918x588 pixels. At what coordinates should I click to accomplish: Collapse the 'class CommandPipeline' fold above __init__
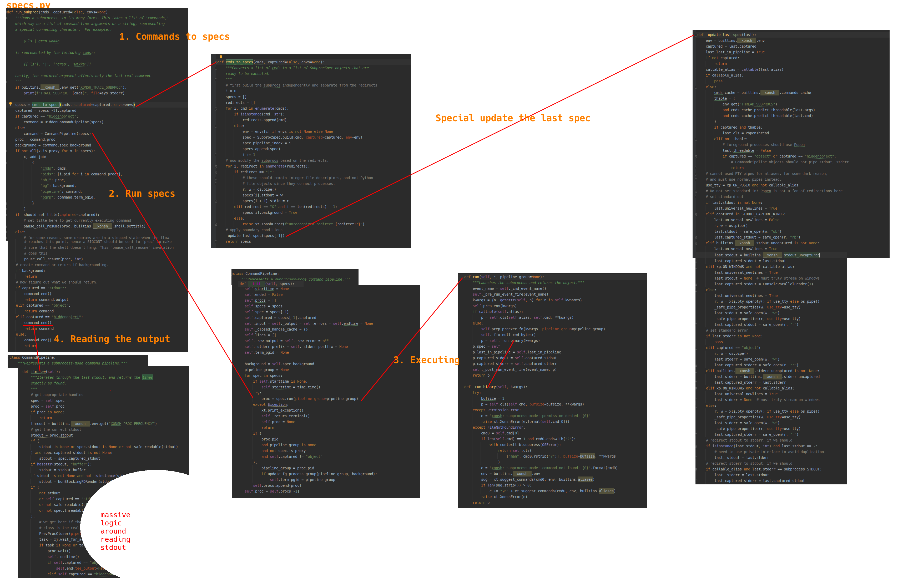(233, 274)
